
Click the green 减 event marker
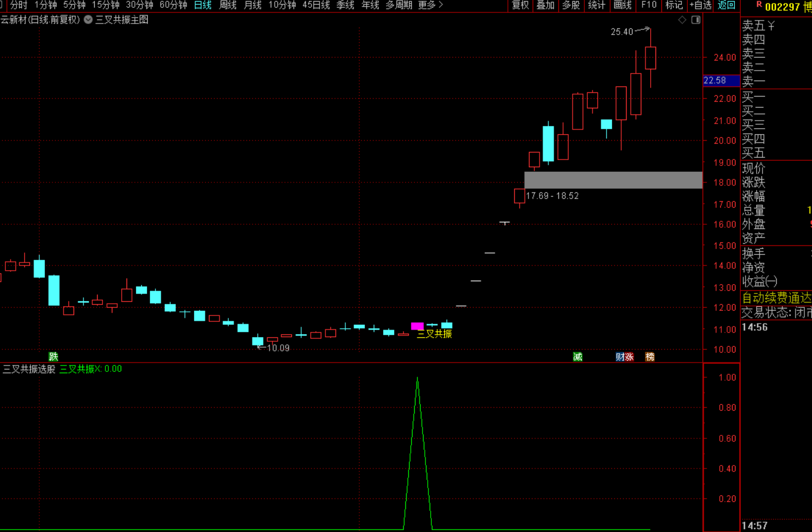click(578, 357)
